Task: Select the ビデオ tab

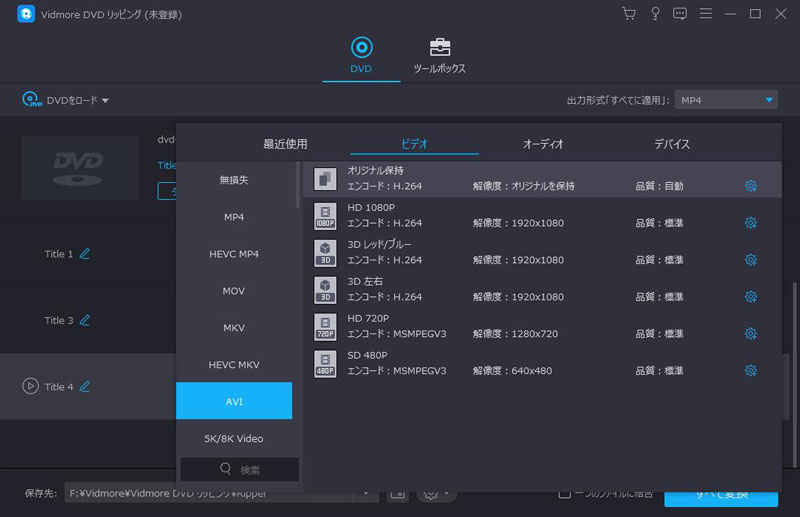Action: point(414,144)
